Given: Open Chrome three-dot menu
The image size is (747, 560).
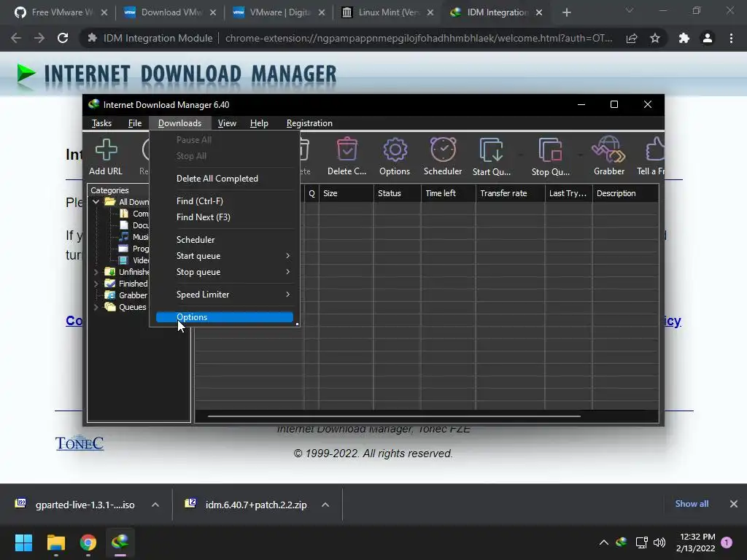Looking at the screenshot, I should (x=731, y=38).
